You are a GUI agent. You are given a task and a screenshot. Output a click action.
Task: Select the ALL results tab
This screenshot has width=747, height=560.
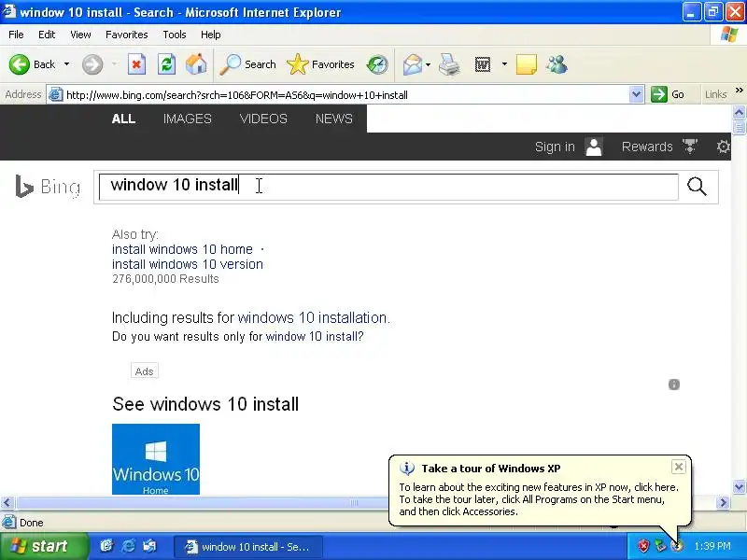point(123,119)
